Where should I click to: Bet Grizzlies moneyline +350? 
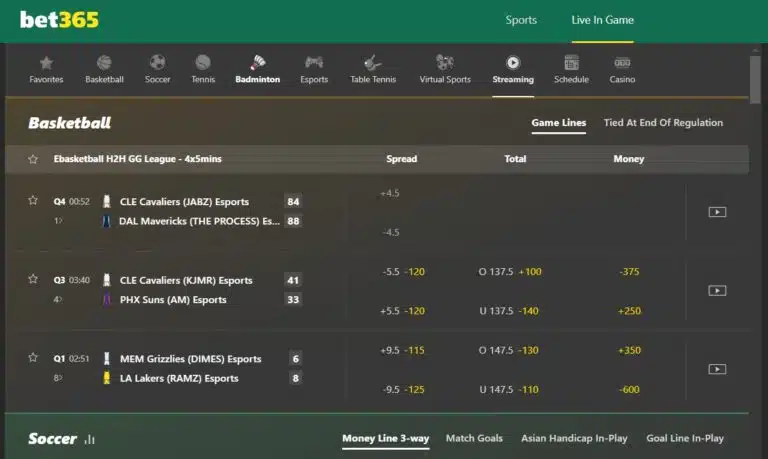coord(629,350)
